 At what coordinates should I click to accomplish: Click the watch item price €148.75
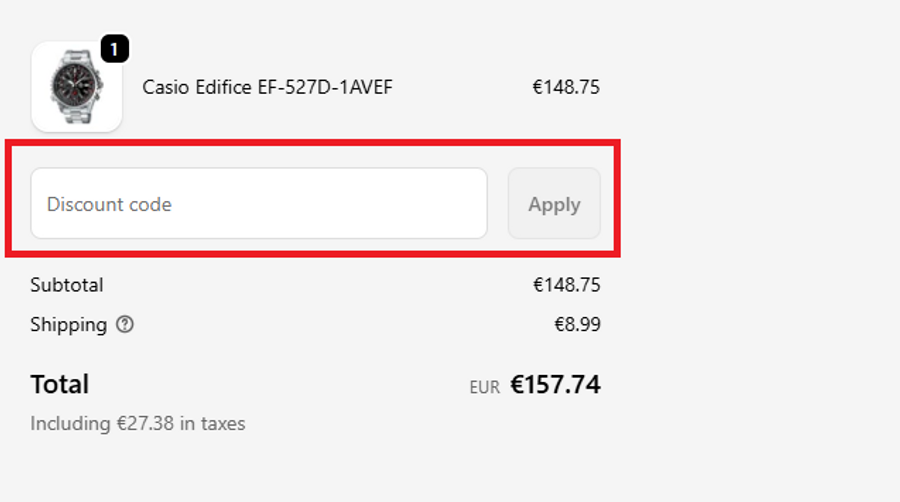(566, 87)
